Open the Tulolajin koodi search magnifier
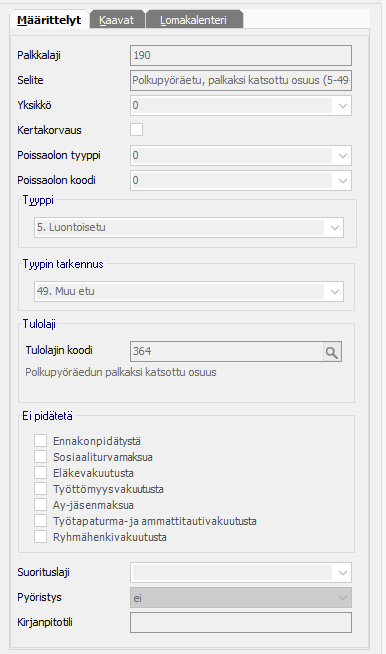The width and height of the screenshot is (386, 654). (x=332, y=352)
